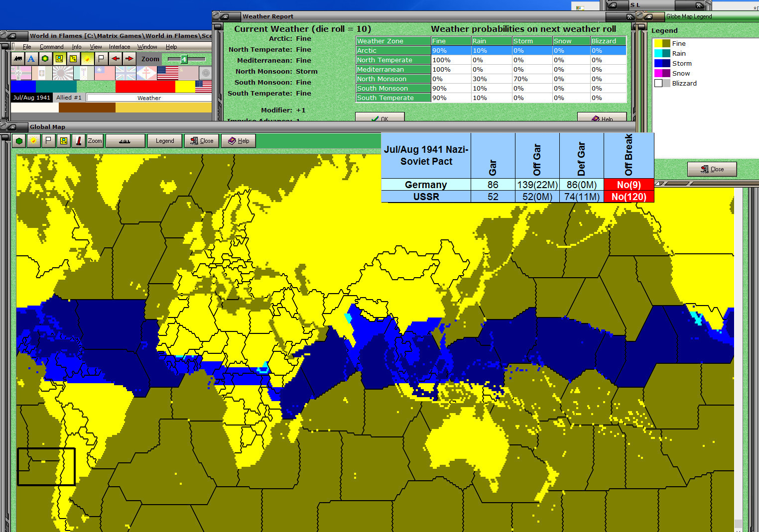Image resolution: width=759 pixels, height=532 pixels.
Task: Click Close in the Global Map toolbar
Action: coord(201,141)
